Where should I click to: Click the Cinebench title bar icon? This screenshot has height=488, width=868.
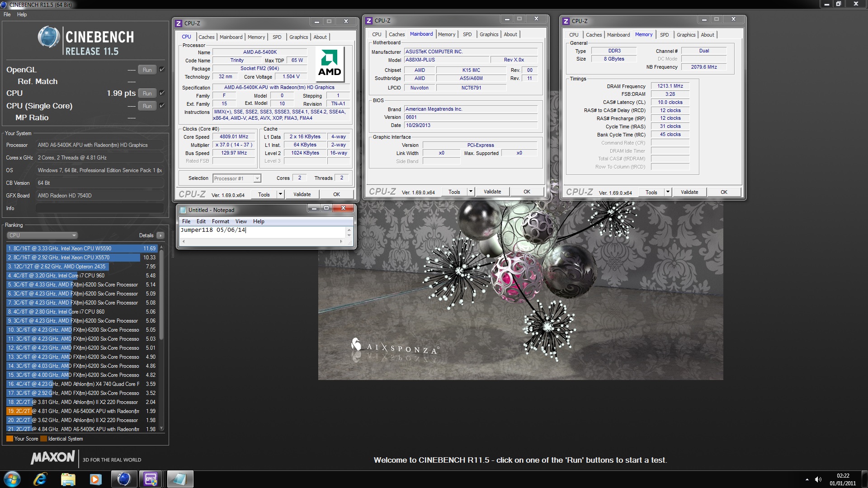(x=4, y=5)
